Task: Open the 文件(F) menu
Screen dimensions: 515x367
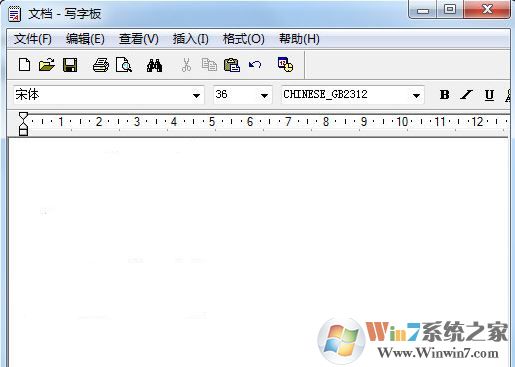Action: click(x=33, y=39)
